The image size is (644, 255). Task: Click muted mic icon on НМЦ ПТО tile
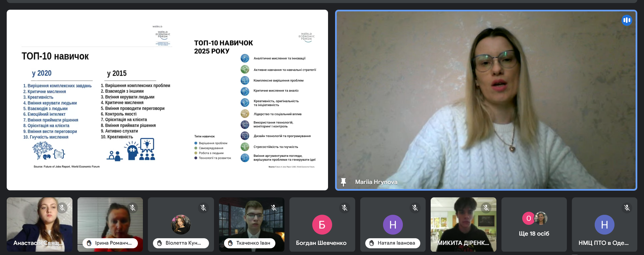pos(627,208)
